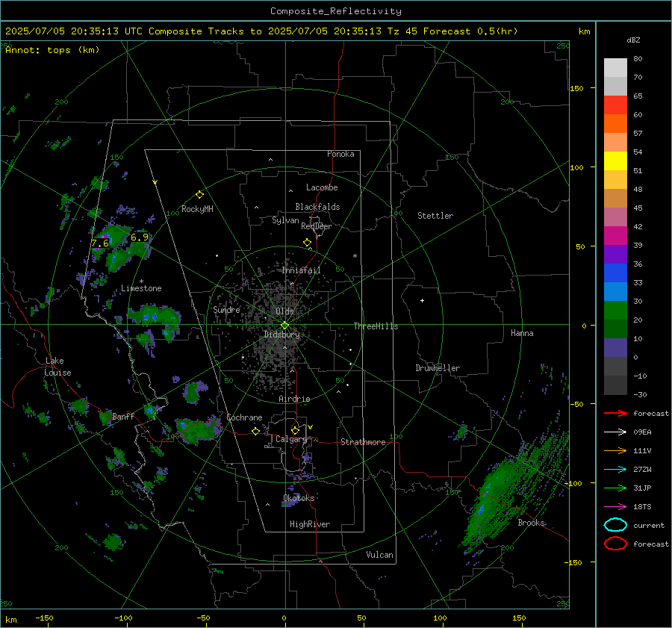Click the red forecast ellipse icon

[615, 544]
